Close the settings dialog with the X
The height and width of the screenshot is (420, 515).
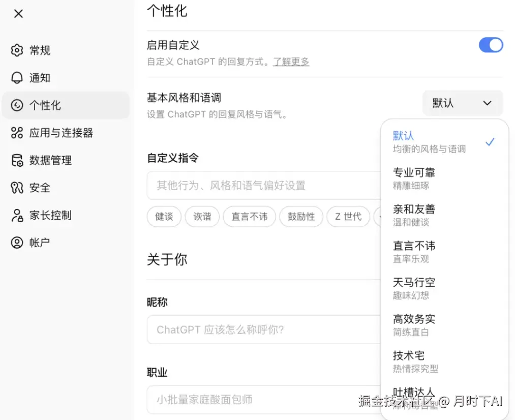pos(18,13)
